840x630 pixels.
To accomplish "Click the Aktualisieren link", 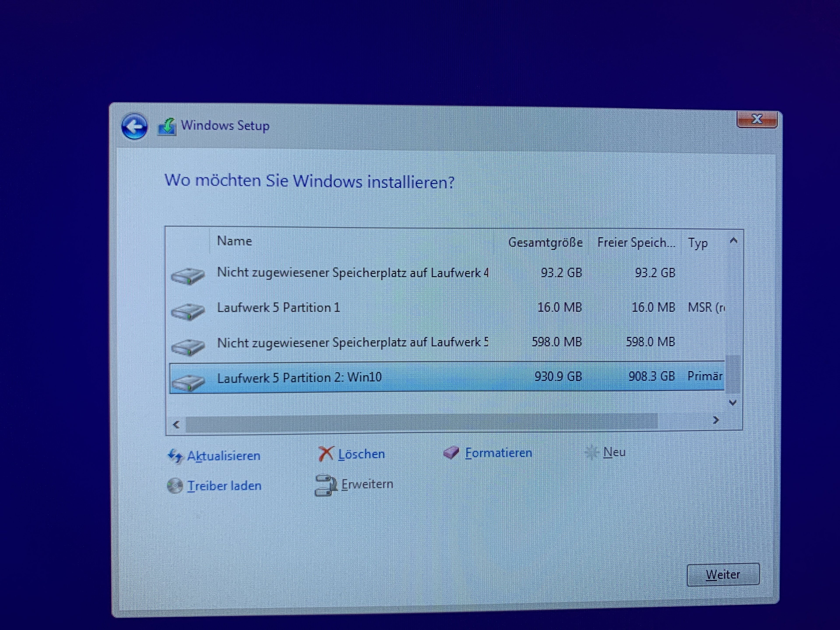I will click(224, 456).
